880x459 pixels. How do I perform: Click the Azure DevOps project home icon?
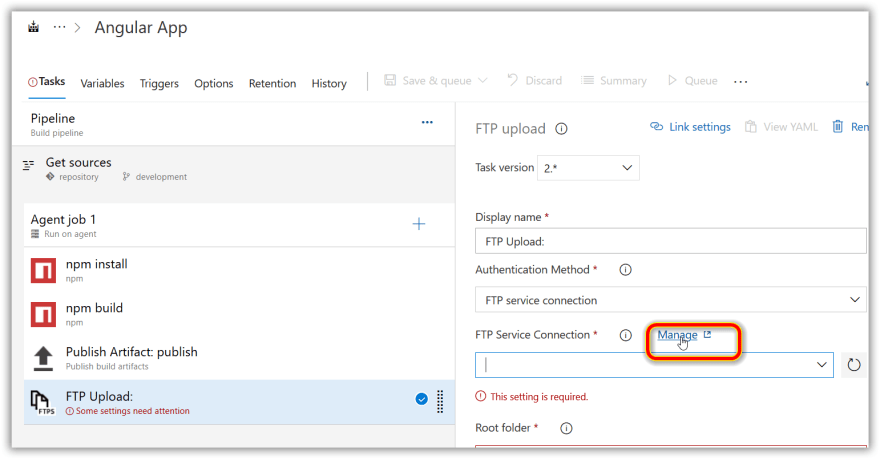(x=34, y=27)
